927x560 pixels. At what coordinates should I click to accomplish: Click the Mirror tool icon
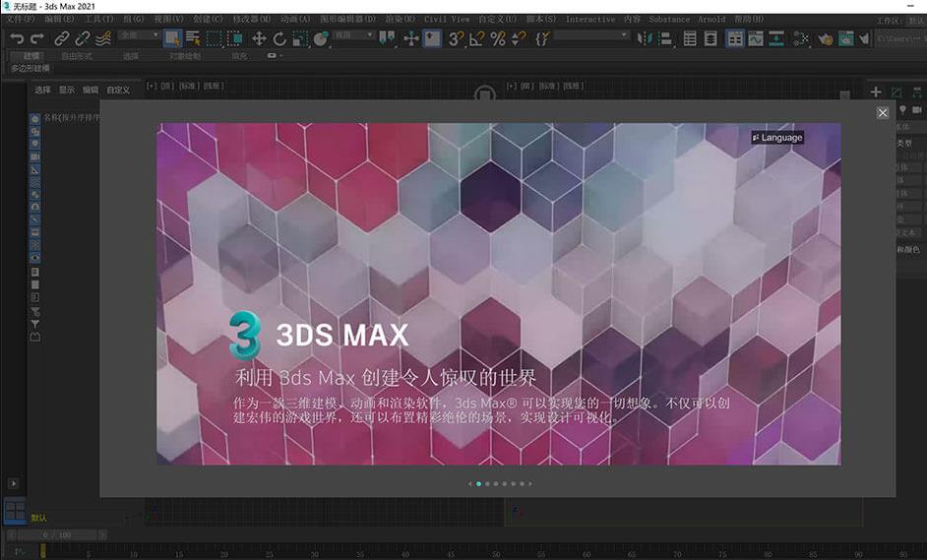coord(646,38)
